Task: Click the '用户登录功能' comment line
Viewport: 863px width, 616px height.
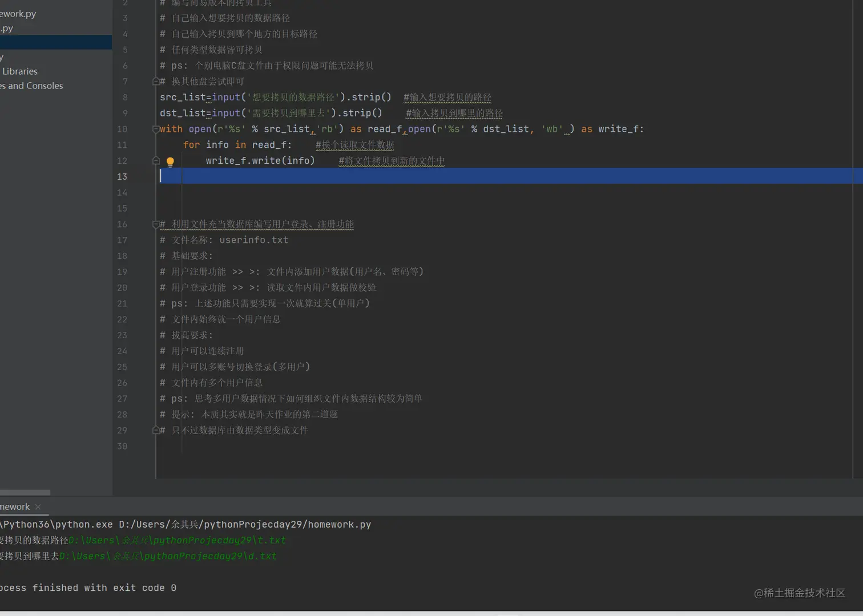Action: (268, 288)
